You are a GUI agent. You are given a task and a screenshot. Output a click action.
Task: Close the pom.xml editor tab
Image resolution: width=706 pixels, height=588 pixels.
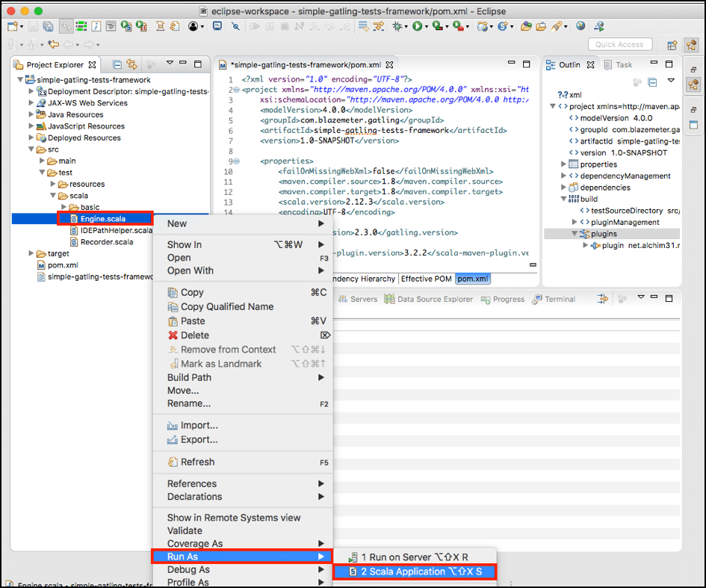(389, 65)
